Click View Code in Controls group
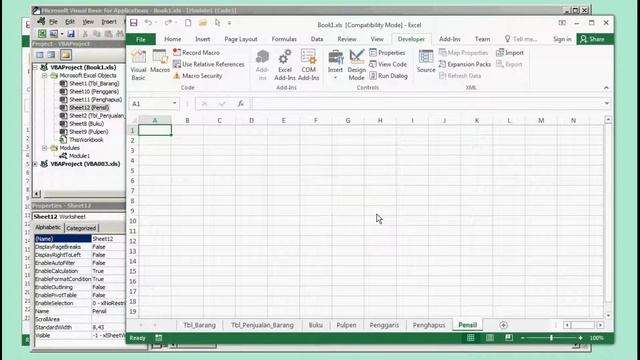The height and width of the screenshot is (360, 640). pyautogui.click(x=388, y=64)
